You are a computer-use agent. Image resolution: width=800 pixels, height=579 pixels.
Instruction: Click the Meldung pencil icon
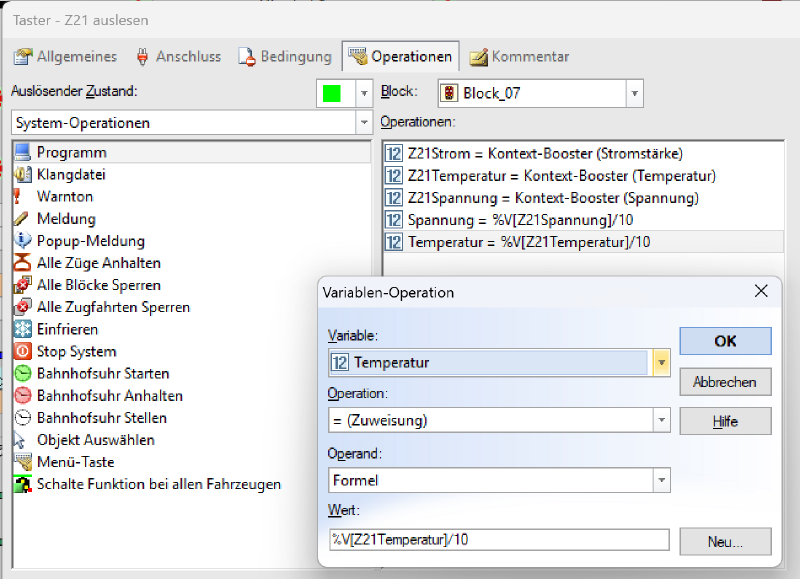tap(21, 218)
